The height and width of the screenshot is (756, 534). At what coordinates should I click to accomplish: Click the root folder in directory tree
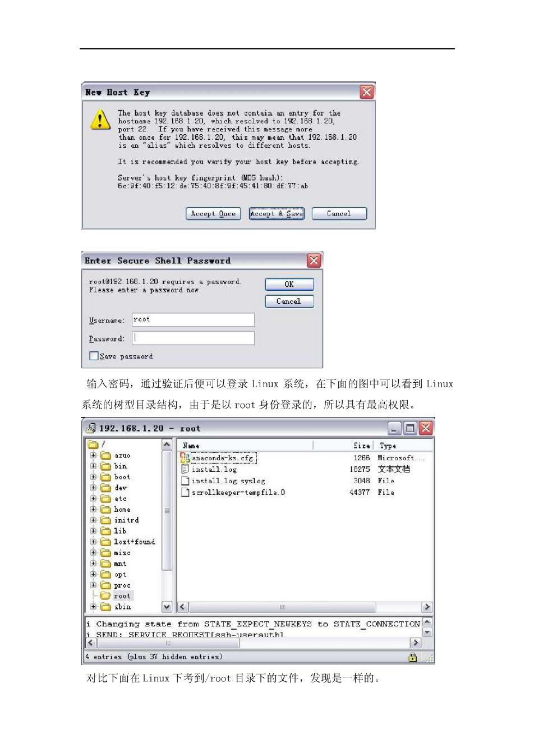(122, 596)
